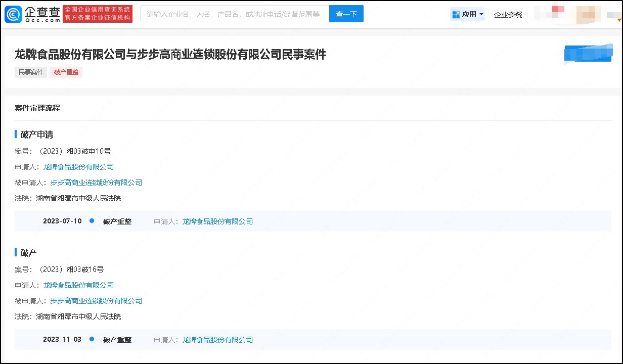Click the 2023-11-03 timeline dot
This screenshot has width=623, height=364.
click(x=92, y=339)
